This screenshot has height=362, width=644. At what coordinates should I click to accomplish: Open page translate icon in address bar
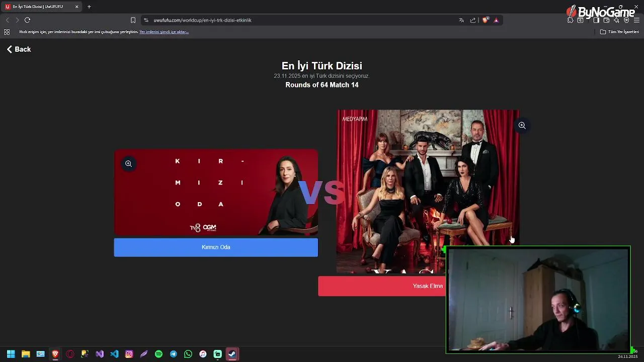coord(461,20)
